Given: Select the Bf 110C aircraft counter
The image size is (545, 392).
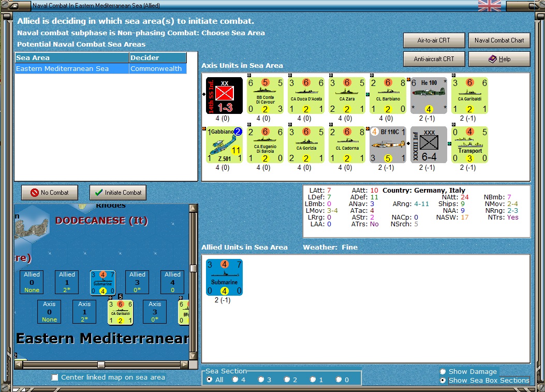Looking at the screenshot, I should (x=388, y=144).
